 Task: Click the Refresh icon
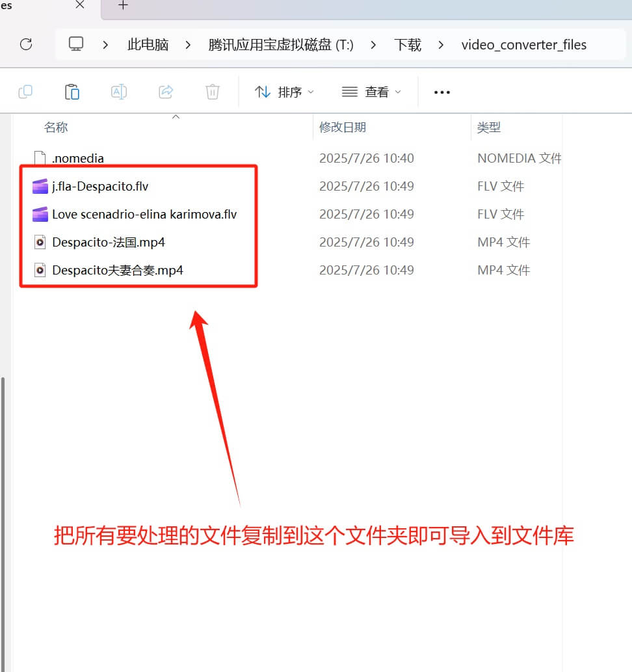pyautogui.click(x=26, y=44)
